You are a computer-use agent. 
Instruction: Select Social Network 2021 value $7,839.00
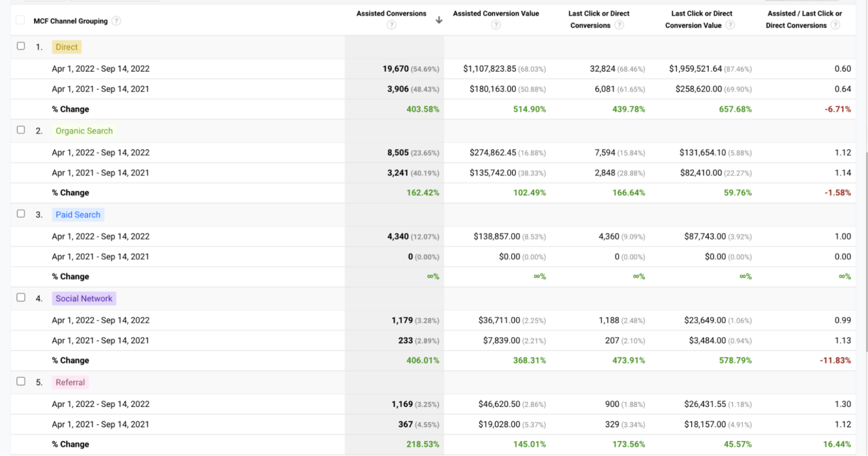(x=501, y=341)
